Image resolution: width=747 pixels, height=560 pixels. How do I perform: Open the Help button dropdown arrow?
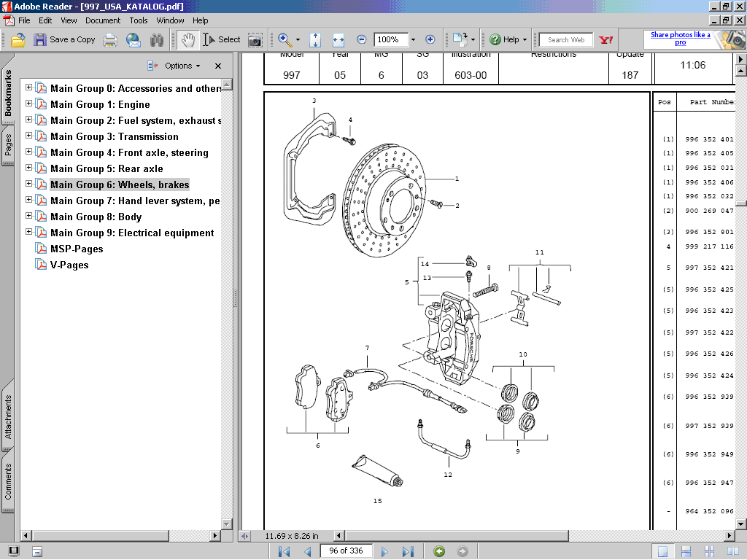coord(525,40)
